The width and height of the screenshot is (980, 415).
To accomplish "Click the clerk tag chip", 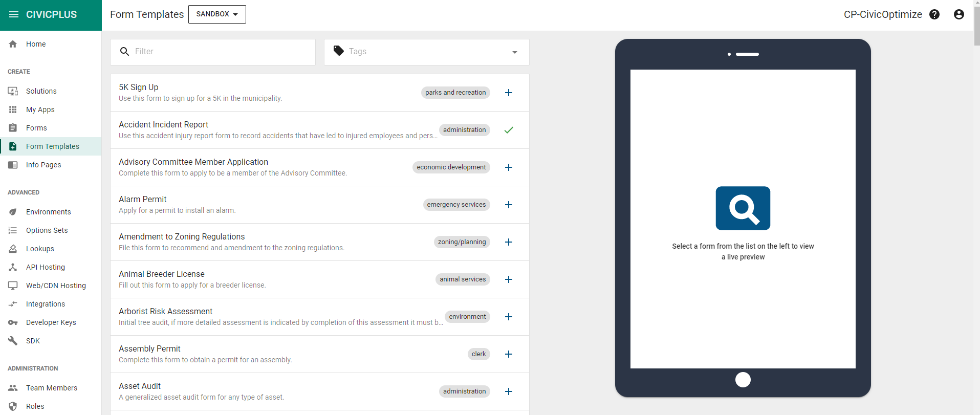I will [479, 354].
